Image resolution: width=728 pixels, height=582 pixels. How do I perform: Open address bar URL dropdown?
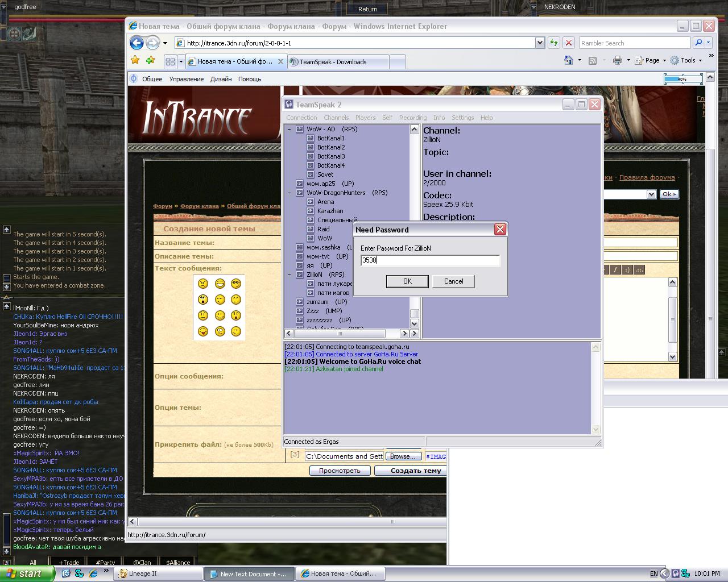click(540, 43)
